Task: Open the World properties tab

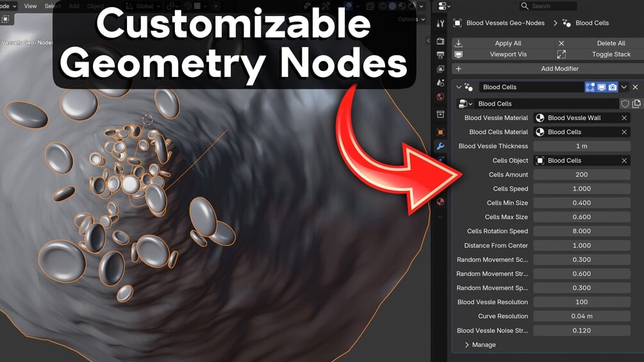Action: click(x=440, y=97)
